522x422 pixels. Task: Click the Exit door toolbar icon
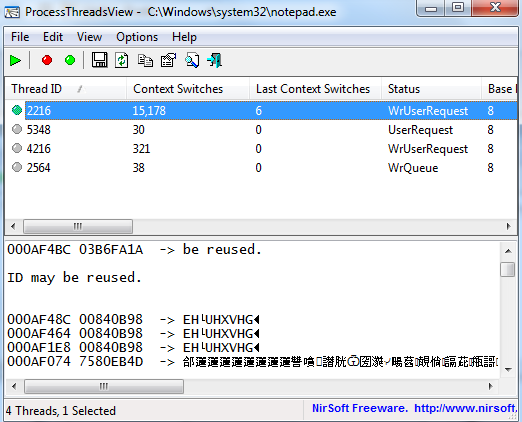(x=215, y=60)
